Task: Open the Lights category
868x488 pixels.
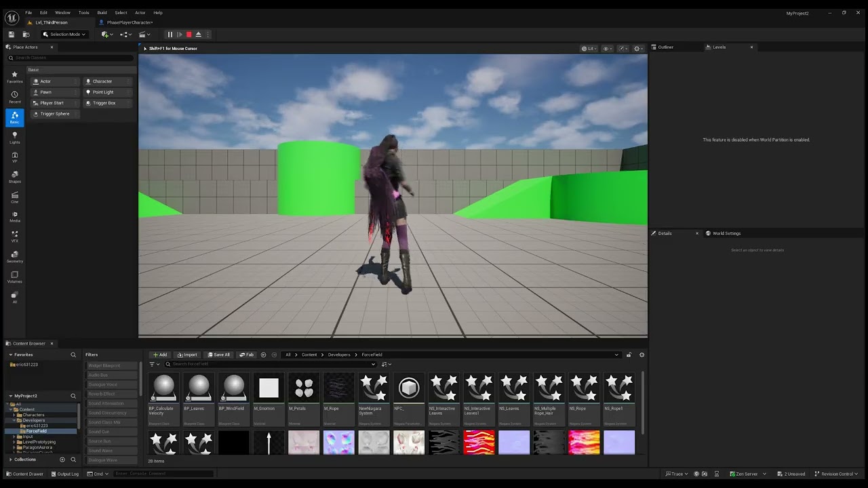Action: pos(14,138)
